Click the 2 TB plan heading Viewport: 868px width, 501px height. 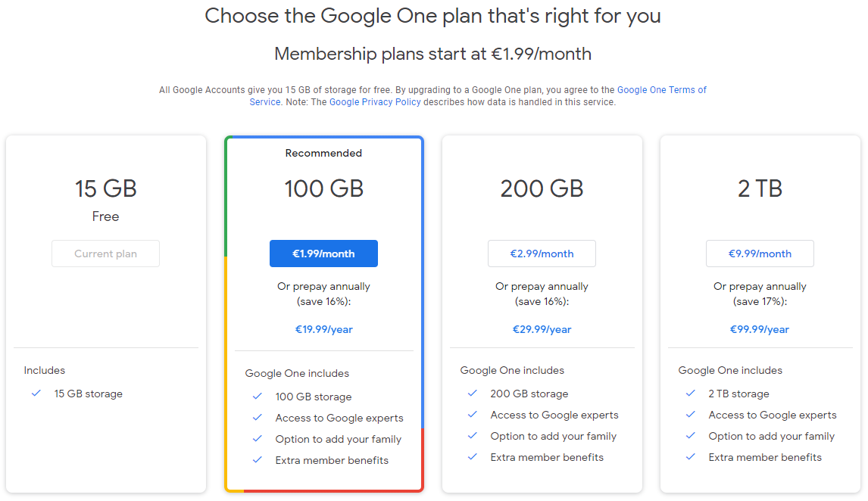(x=760, y=188)
